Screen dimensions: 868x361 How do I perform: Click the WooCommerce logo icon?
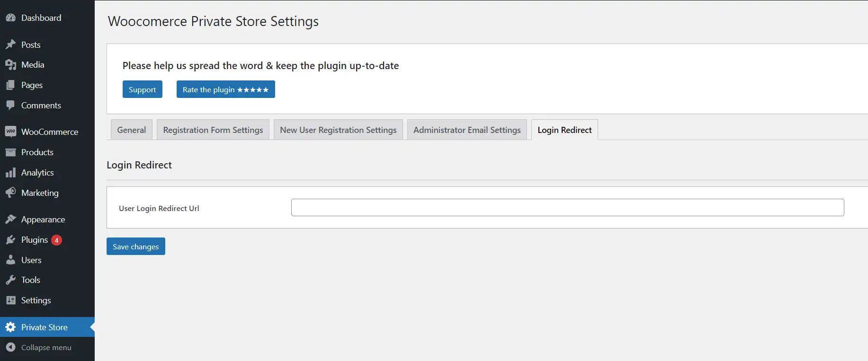tap(10, 132)
